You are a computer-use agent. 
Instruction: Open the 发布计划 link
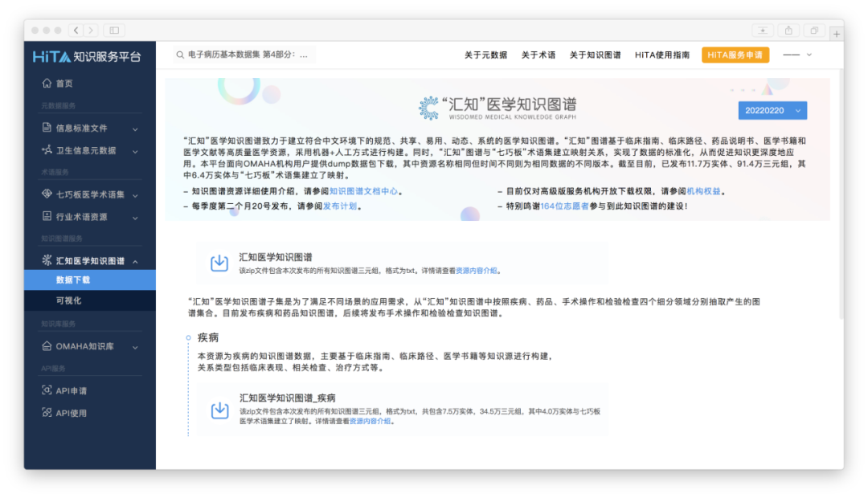339,206
